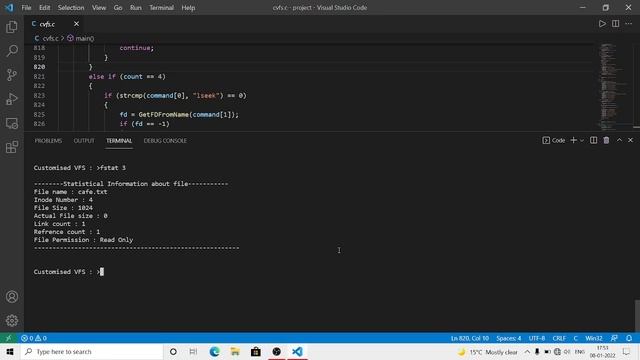Open Microsoft Store from taskbar
Viewport: 640px width, 360px height.
(256, 351)
